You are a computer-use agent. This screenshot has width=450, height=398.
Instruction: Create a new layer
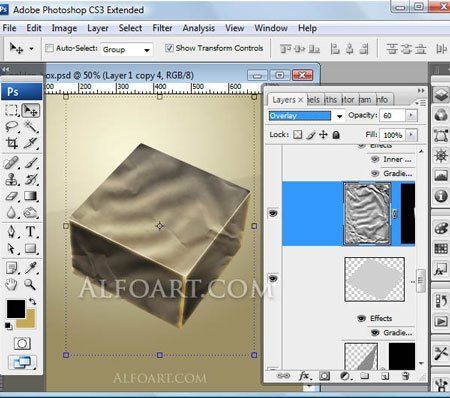385,376
